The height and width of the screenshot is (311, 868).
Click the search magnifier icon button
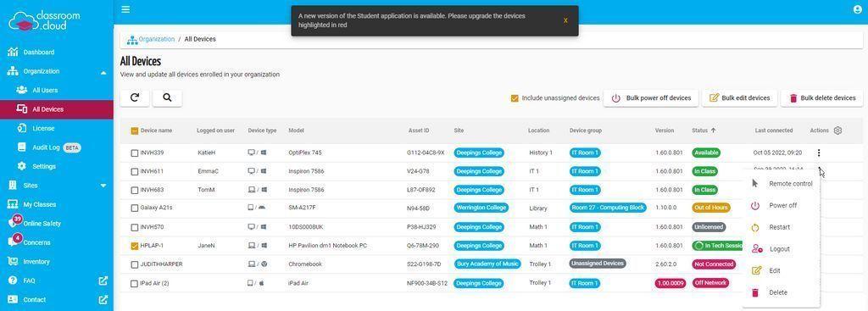coord(167,98)
